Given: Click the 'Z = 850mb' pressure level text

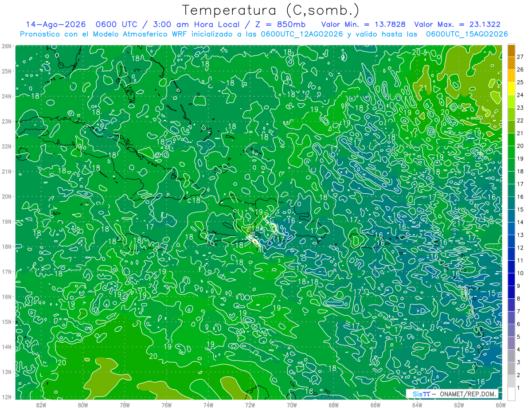Looking at the screenshot, I should [x=281, y=25].
